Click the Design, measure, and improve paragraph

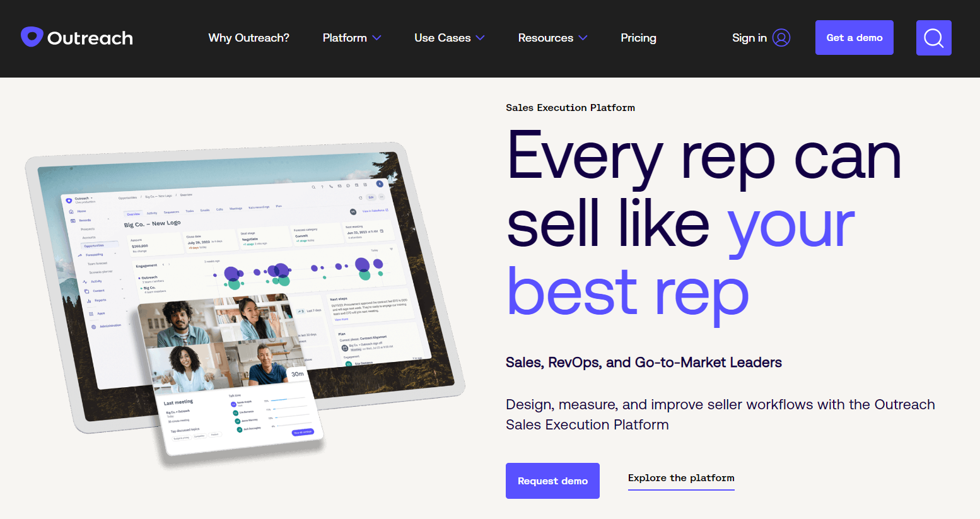pos(720,414)
